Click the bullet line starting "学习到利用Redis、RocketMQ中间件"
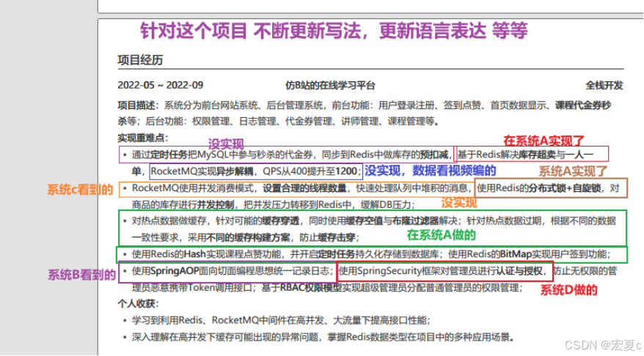 click(281, 320)
